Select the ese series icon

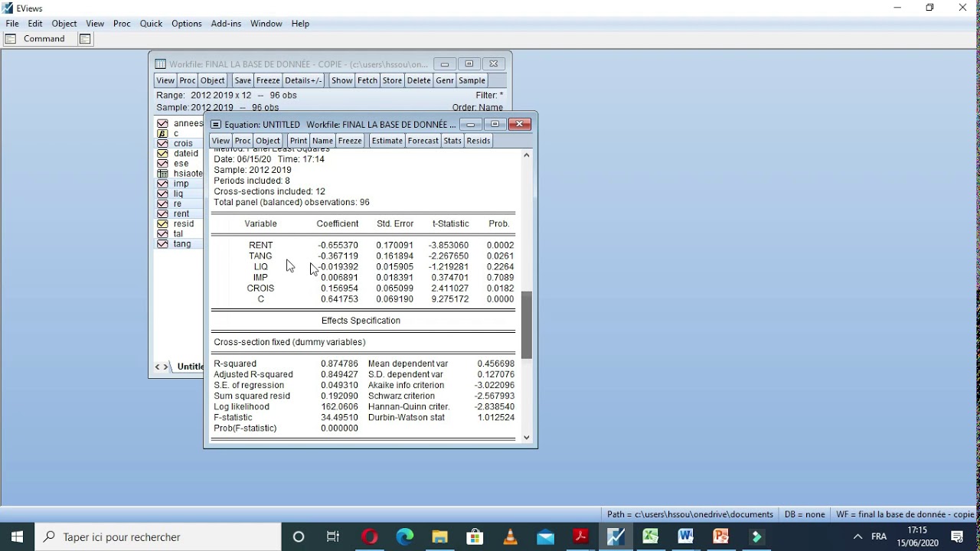click(x=162, y=163)
